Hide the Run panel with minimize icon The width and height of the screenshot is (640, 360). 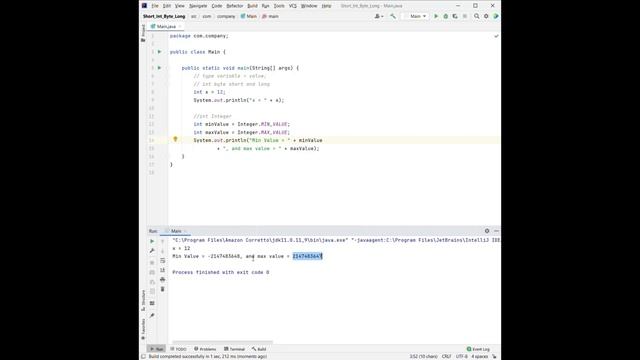pyautogui.click(x=496, y=231)
